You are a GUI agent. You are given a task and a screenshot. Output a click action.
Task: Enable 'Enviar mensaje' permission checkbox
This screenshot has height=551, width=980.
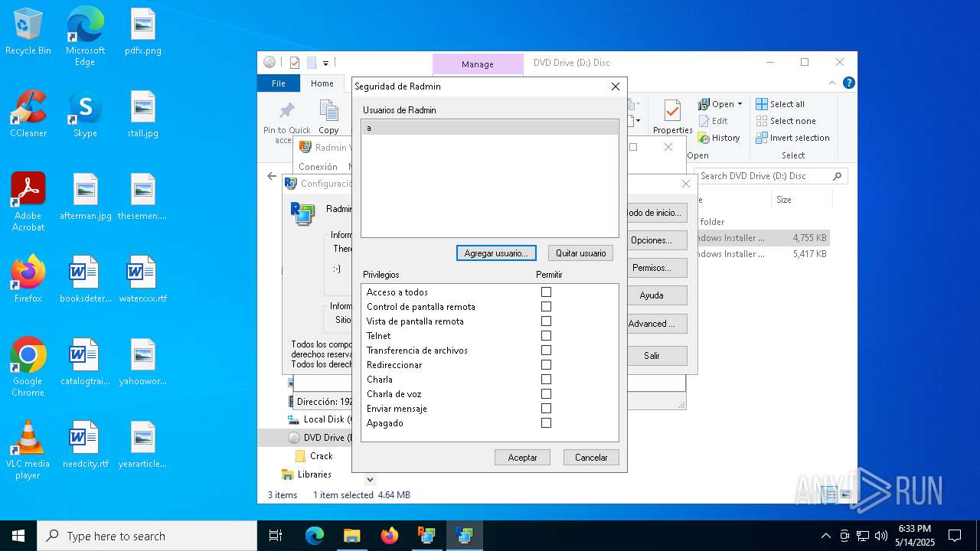pyautogui.click(x=546, y=409)
